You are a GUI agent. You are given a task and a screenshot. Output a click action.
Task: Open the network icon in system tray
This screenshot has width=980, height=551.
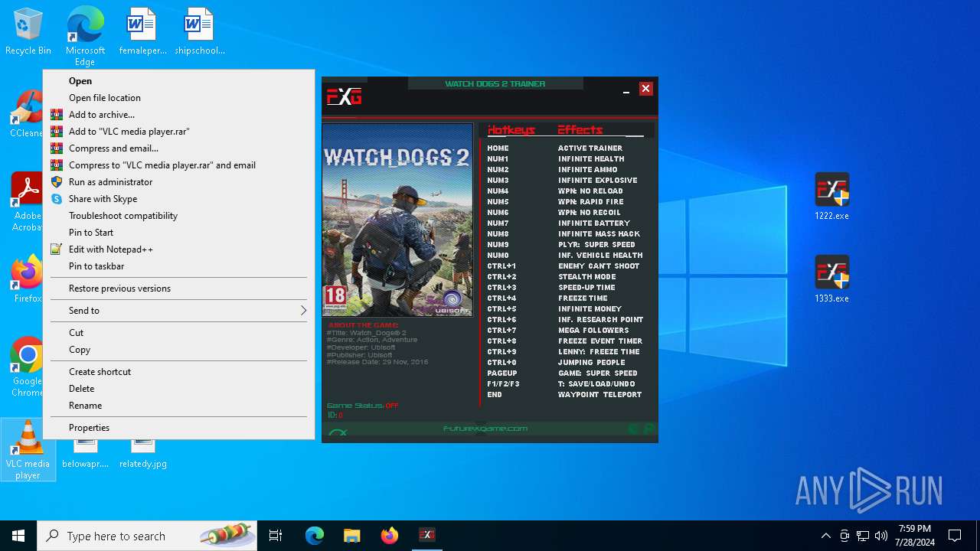click(863, 536)
